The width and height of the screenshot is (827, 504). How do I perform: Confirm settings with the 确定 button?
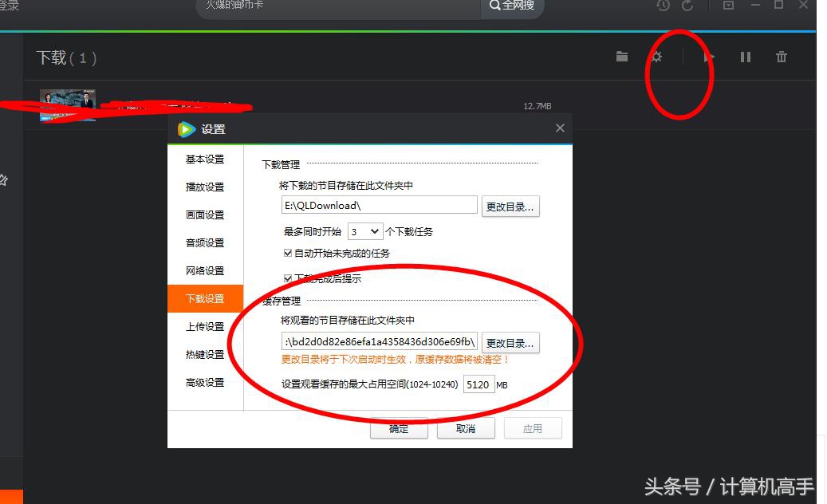[x=399, y=428]
